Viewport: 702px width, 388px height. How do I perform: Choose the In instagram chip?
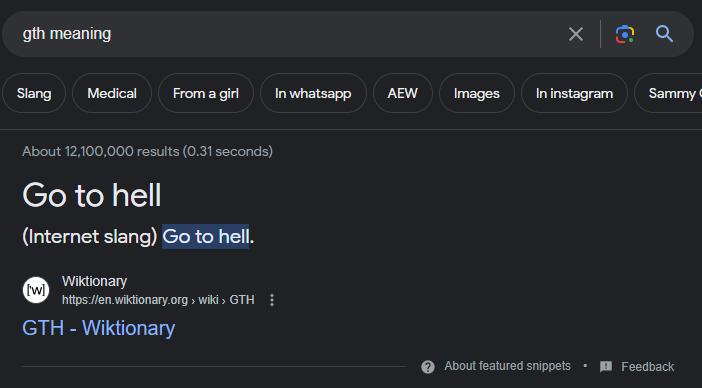tap(574, 93)
